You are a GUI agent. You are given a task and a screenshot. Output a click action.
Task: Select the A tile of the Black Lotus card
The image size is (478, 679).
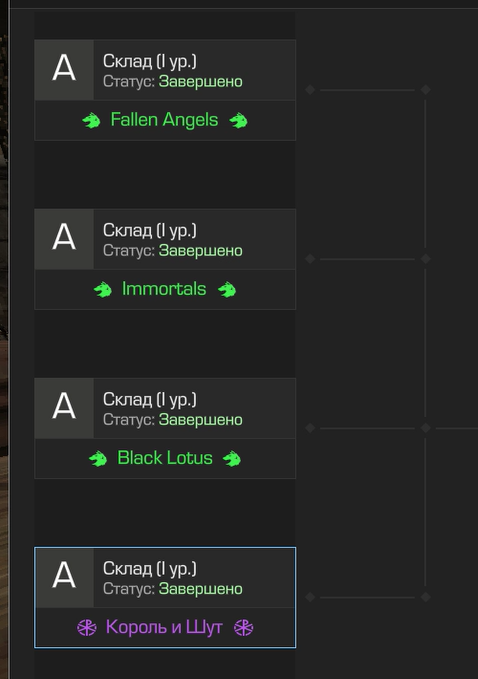[64, 408]
